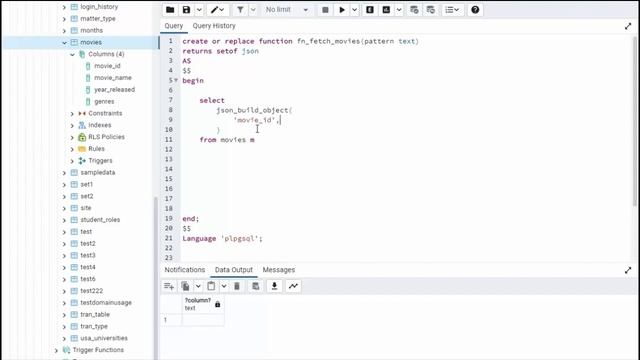The image size is (640, 360).
Task: Expand the sampledata table
Action: click(64, 173)
